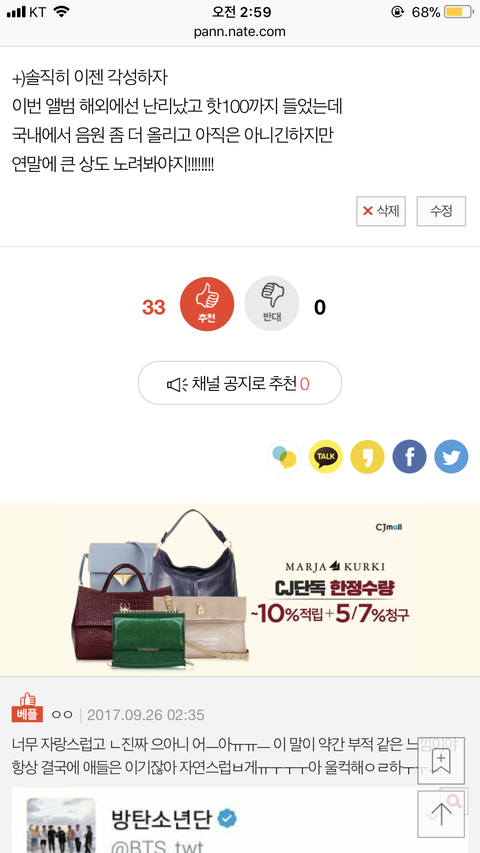Share via NateOn bubble icon

[284, 456]
